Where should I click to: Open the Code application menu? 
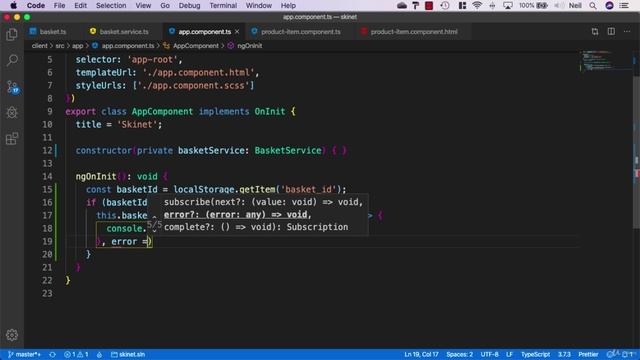click(36, 6)
